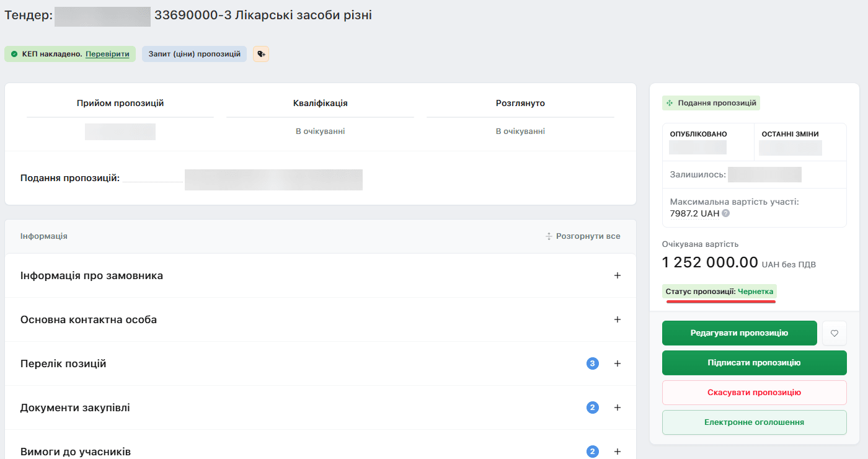The height and width of the screenshot is (459, 868).
Task: Select the Розглянуто stage
Action: click(x=520, y=103)
